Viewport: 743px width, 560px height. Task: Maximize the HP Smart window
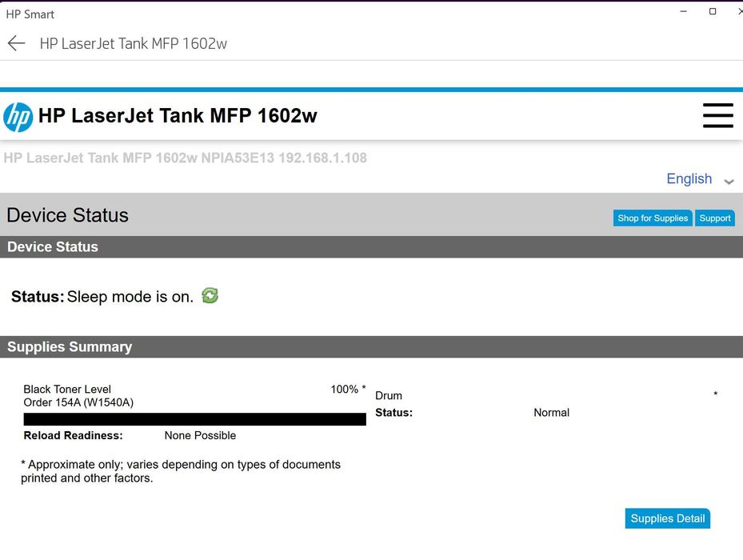click(713, 12)
